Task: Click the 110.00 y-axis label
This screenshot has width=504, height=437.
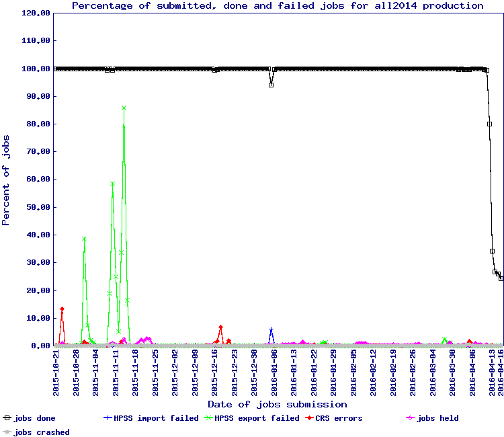Action: pyautogui.click(x=36, y=40)
